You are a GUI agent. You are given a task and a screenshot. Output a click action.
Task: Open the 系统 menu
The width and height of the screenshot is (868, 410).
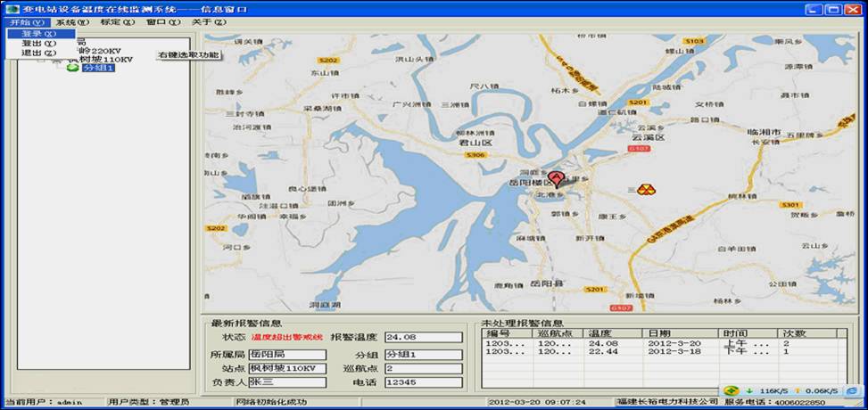click(x=72, y=21)
